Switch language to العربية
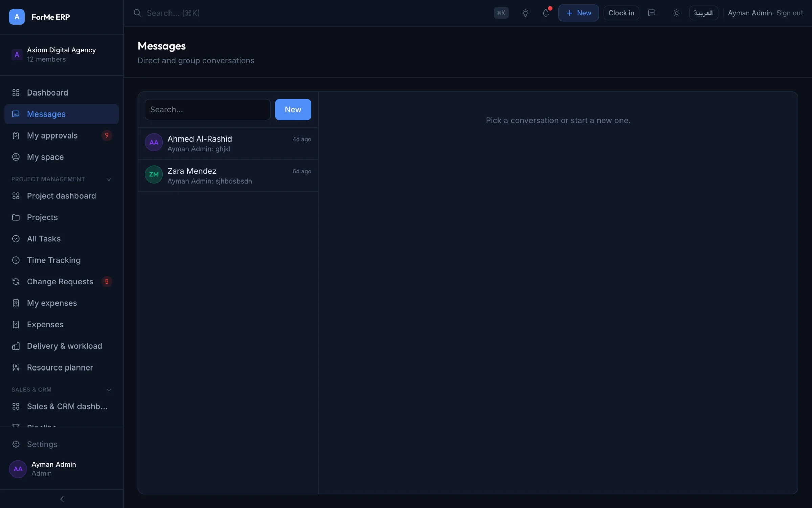Screen dimensions: 812x508 [x=703, y=13]
